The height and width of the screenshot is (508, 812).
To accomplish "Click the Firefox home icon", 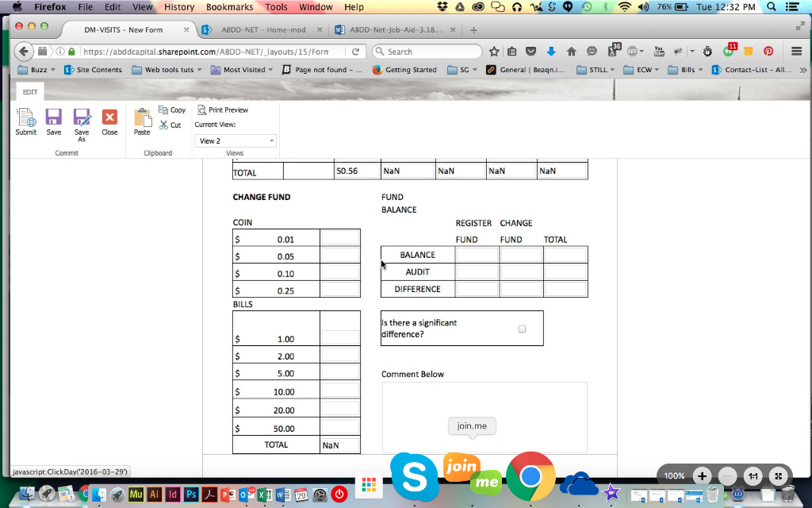I will [571, 52].
